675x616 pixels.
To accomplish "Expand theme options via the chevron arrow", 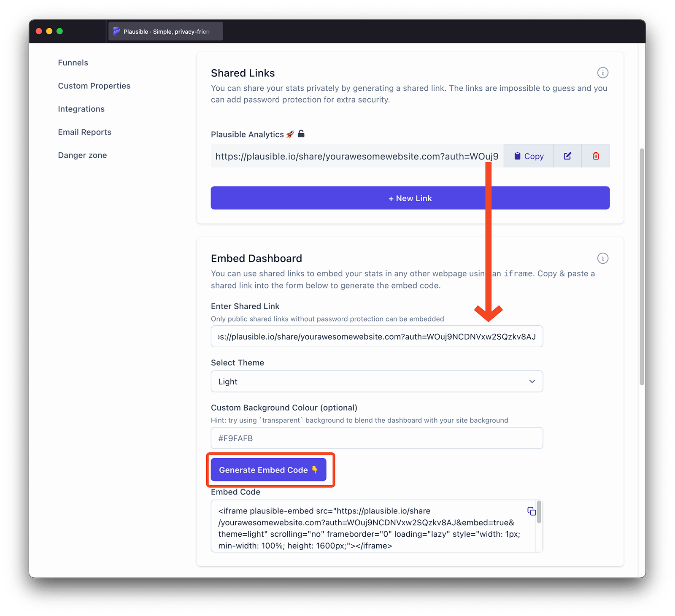I will (532, 381).
